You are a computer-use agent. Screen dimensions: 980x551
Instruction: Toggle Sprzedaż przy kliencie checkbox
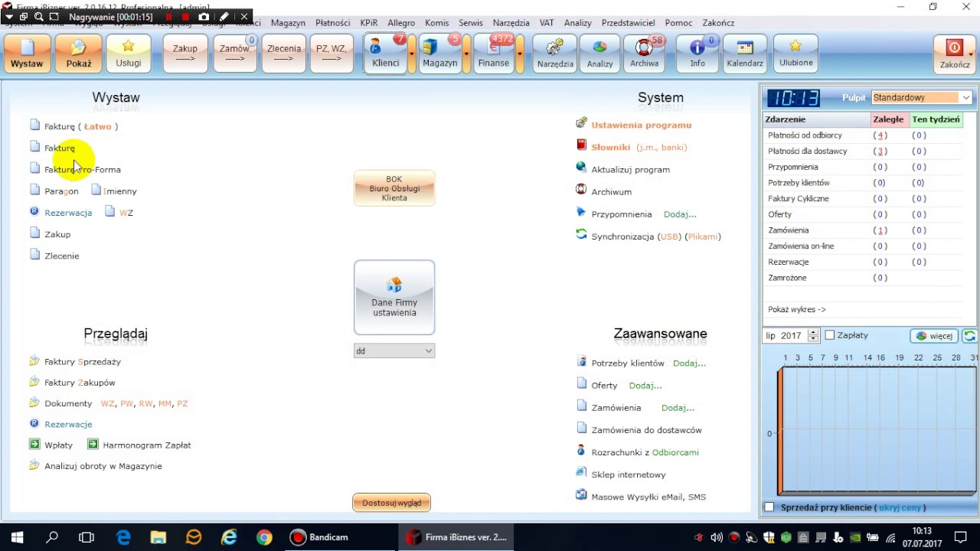point(769,507)
